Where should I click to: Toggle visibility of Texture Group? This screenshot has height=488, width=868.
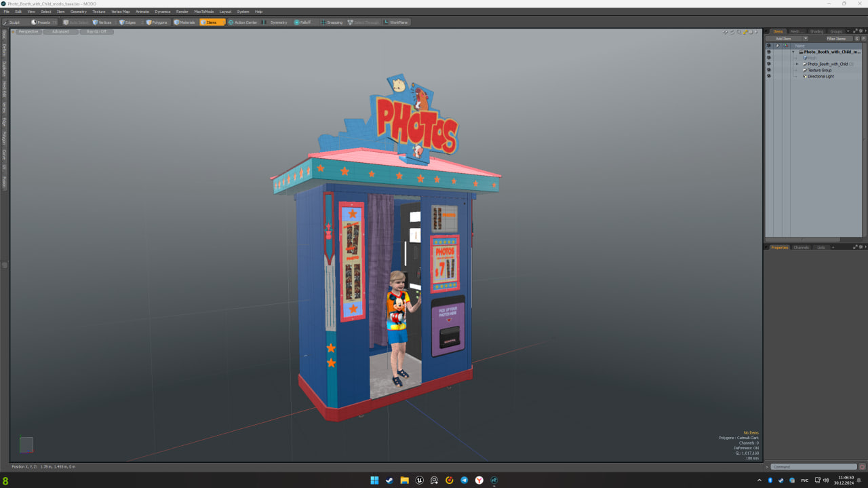click(768, 70)
